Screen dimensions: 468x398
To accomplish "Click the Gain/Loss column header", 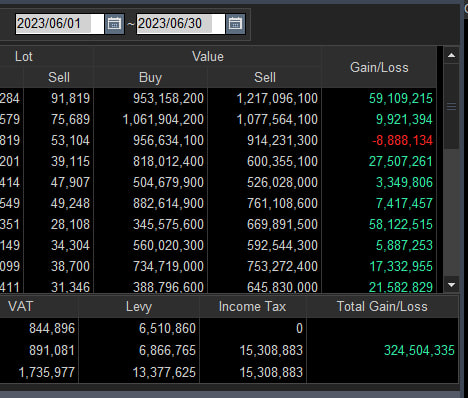I will pos(379,67).
